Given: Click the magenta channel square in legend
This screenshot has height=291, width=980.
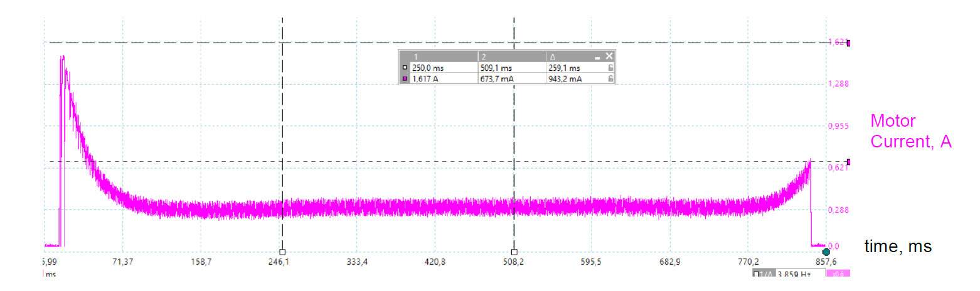Looking at the screenshot, I should tap(405, 79).
